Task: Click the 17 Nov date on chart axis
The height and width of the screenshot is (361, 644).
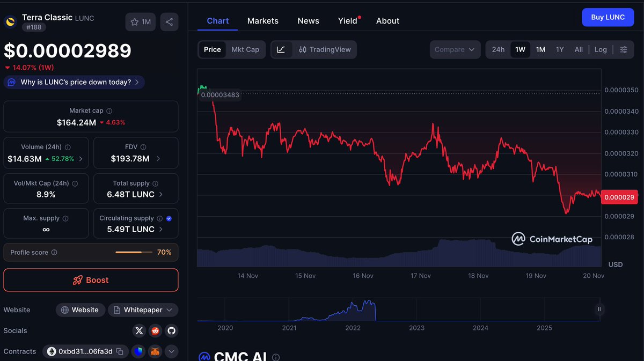Action: (x=421, y=276)
